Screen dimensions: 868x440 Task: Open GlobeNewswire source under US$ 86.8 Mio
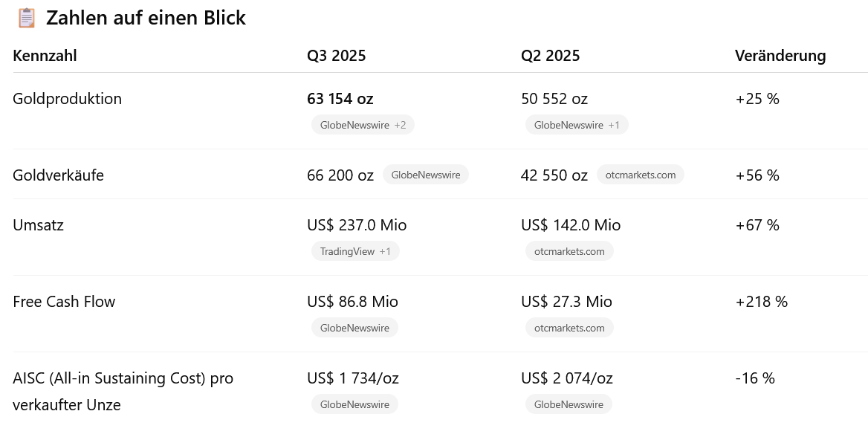click(354, 328)
